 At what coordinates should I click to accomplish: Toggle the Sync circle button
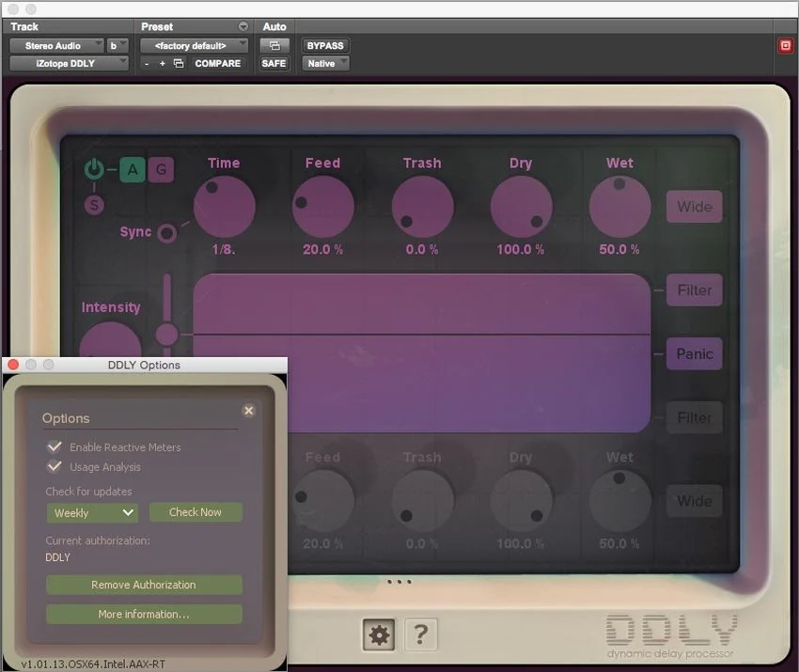coord(166,233)
